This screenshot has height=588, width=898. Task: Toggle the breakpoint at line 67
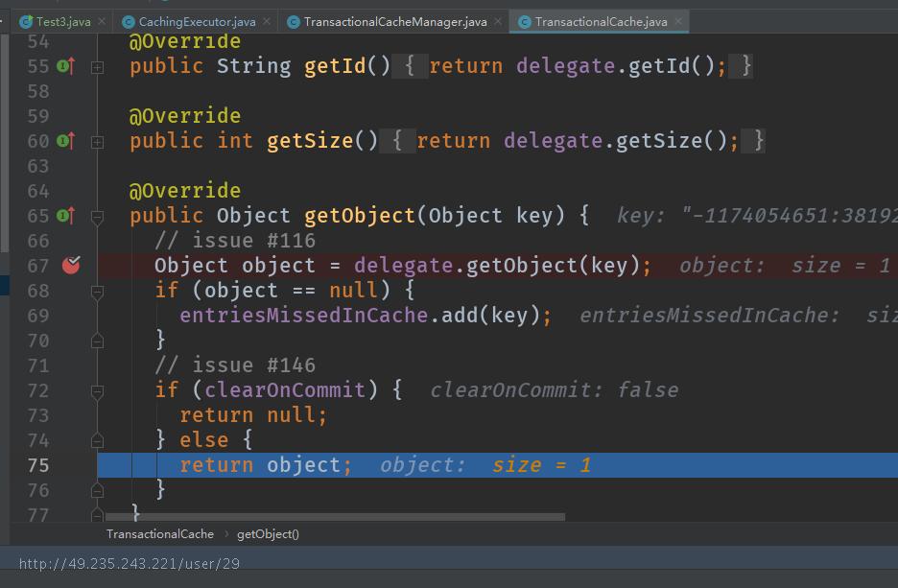click(x=71, y=265)
